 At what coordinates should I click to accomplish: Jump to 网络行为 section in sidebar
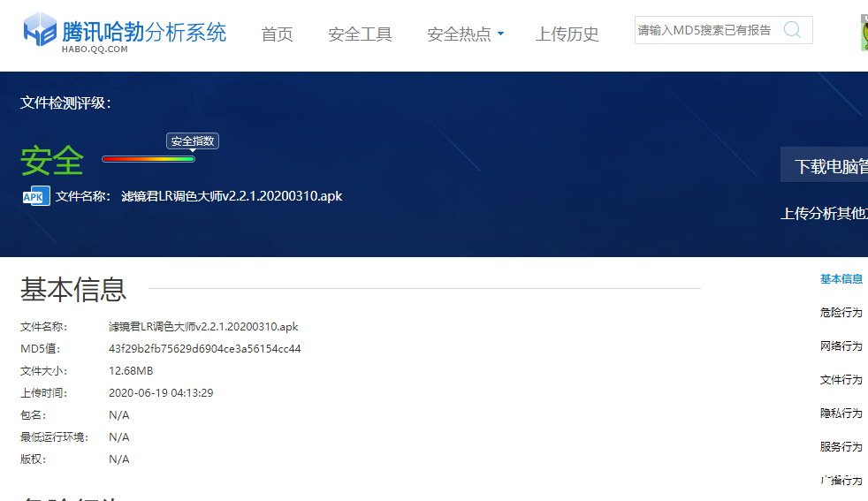(x=841, y=346)
